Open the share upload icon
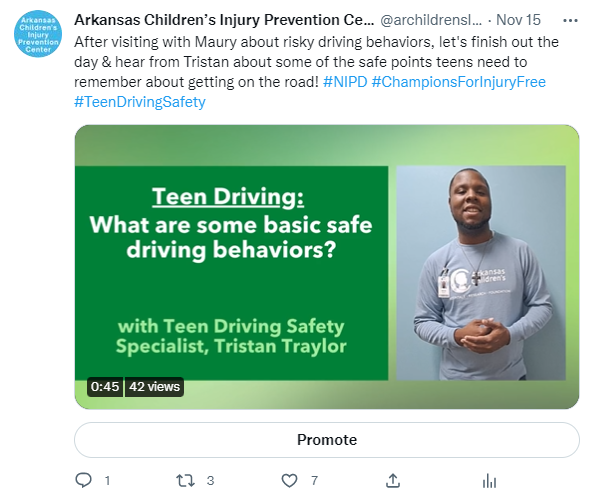Viewport: 594px width, 499px height. (x=393, y=480)
